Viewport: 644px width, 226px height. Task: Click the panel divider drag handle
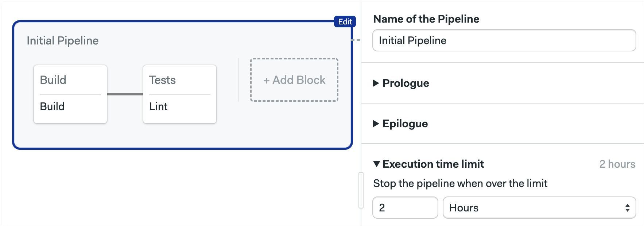coord(361,190)
